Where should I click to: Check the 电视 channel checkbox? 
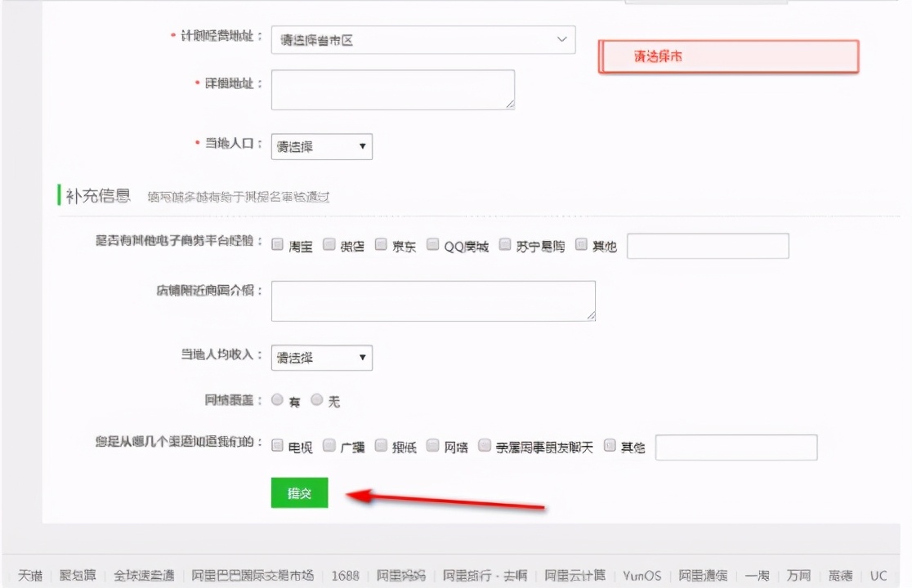(278, 445)
